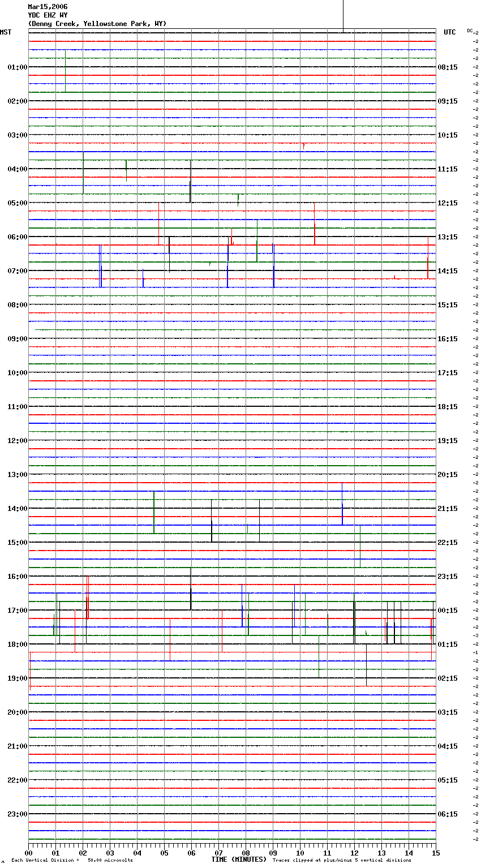Select the 02:00 MST time label
This screenshot has height=868, width=481.
click(x=18, y=101)
